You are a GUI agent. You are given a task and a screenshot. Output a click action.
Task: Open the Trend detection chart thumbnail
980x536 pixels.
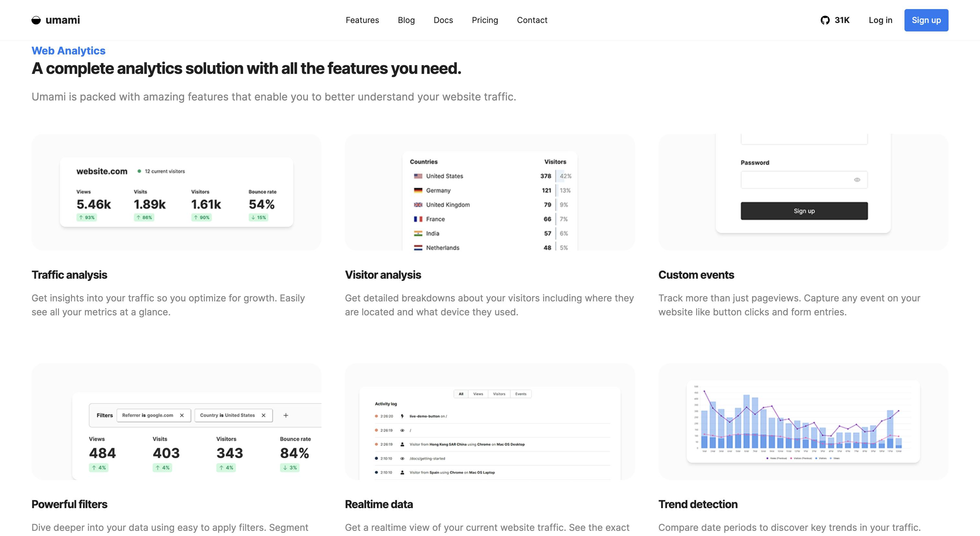[803, 422]
